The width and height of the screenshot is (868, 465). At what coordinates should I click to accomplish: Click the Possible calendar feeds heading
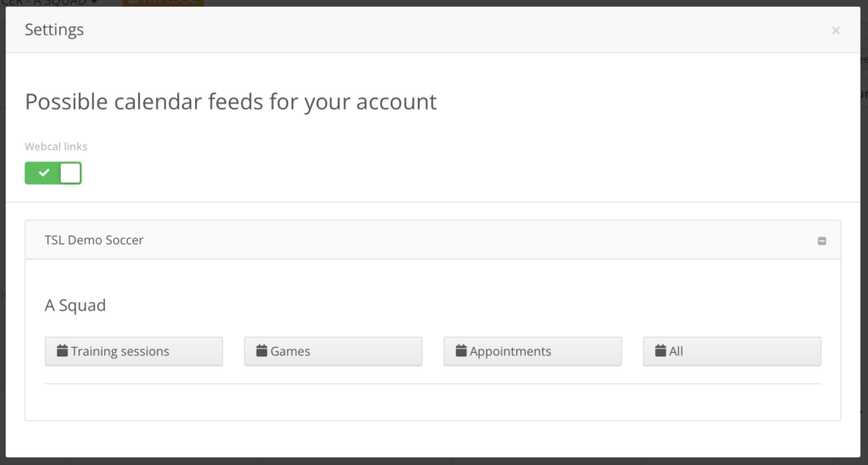click(x=231, y=102)
